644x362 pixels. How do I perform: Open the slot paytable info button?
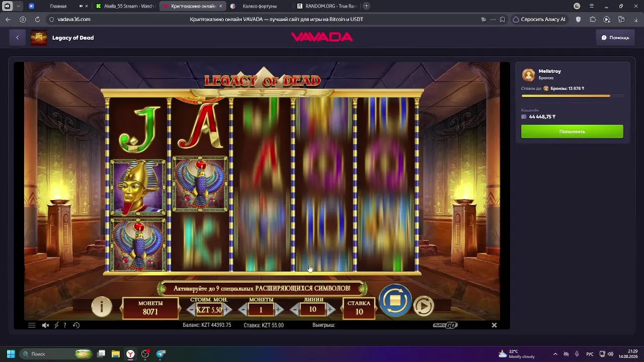102,306
